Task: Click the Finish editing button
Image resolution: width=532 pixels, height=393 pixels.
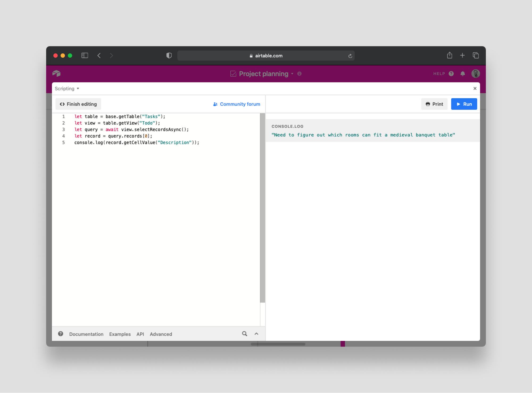Action: coord(78,104)
